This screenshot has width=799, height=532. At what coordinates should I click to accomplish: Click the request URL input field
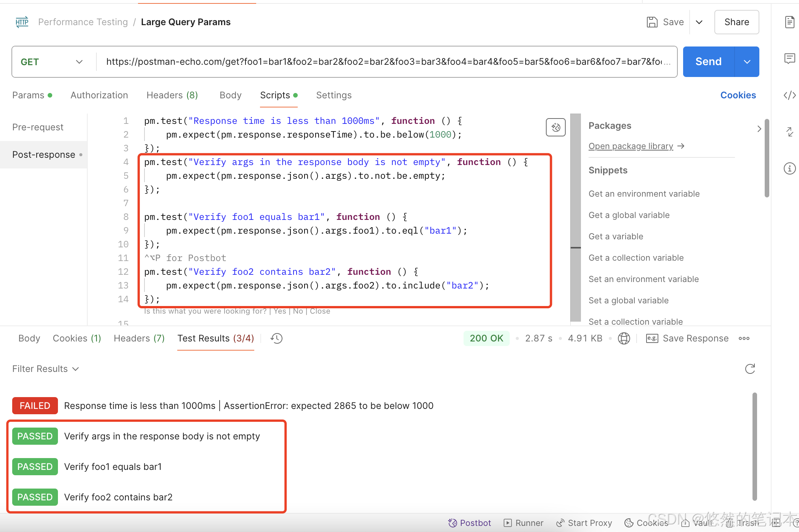(381, 62)
